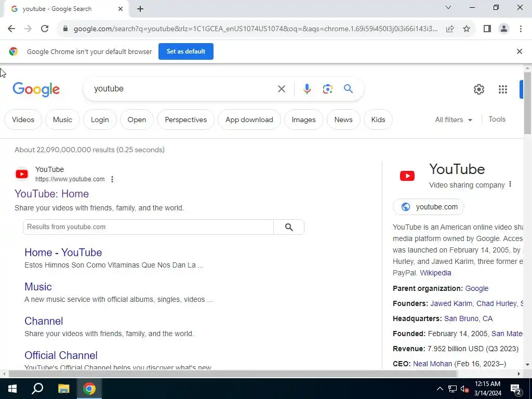532x399 pixels.
Task: Open the Windows notification center
Action: (x=516, y=389)
